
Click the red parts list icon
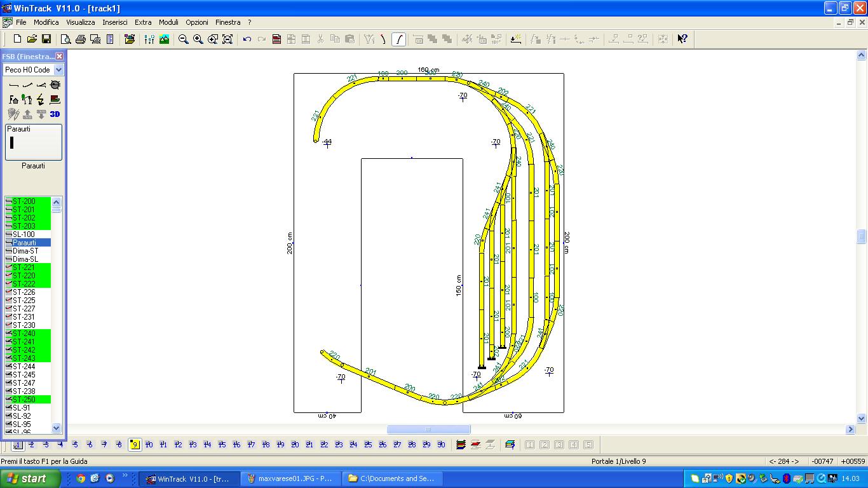276,39
